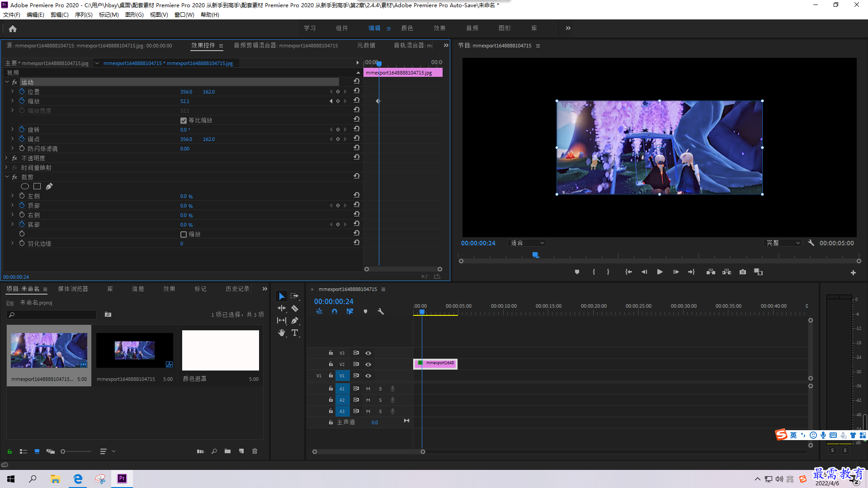The height and width of the screenshot is (488, 868).
Task: Switch to Color workspace tab
Action: pos(407,28)
